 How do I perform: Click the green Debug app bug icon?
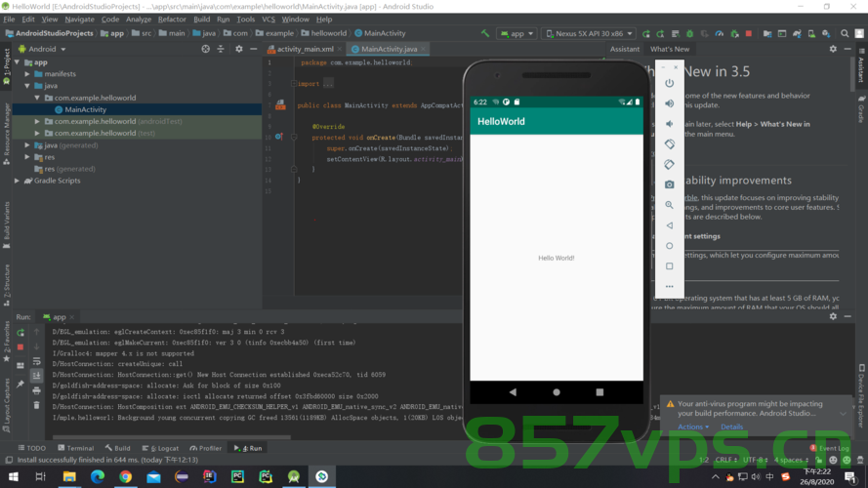689,34
